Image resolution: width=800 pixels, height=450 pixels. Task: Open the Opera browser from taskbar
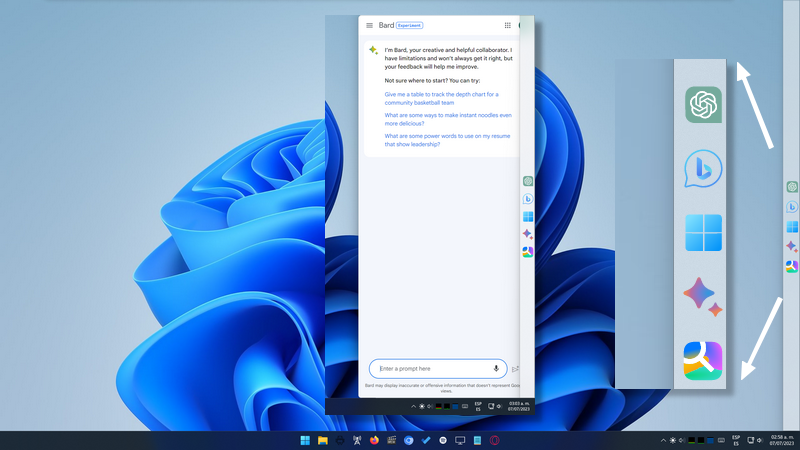point(494,440)
